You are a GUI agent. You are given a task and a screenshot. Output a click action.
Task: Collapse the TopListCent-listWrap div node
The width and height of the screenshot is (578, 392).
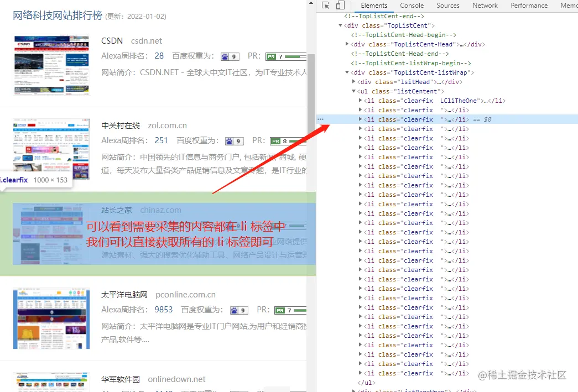(x=347, y=72)
